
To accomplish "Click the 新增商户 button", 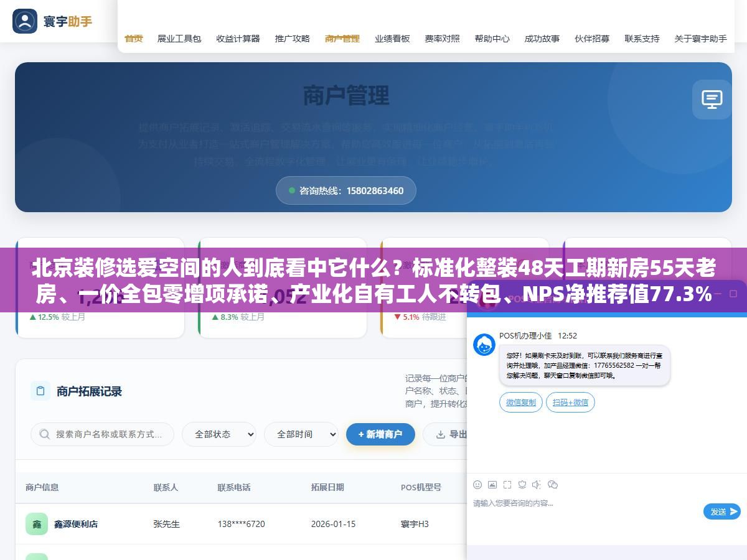I will [380, 434].
